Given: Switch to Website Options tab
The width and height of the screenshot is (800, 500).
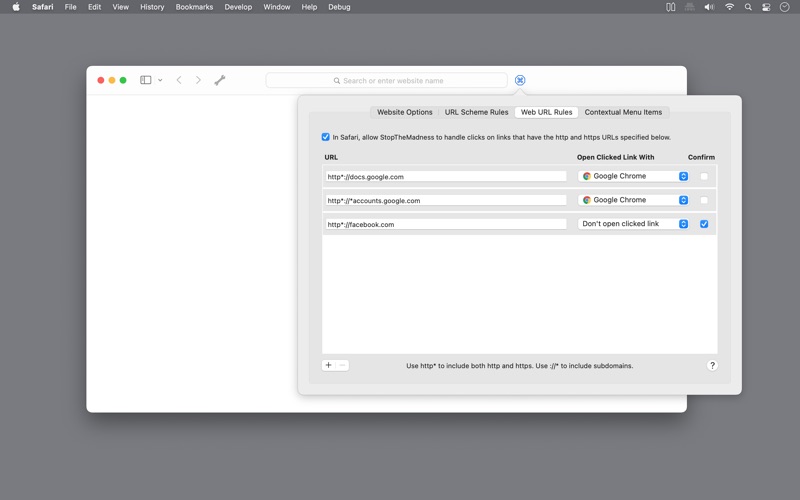Looking at the screenshot, I should coord(405,112).
